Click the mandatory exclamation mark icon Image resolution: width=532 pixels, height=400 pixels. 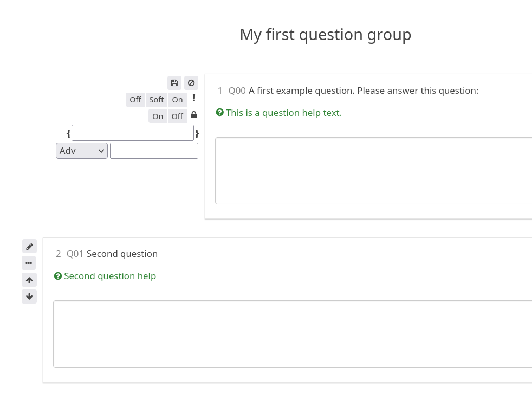click(x=194, y=99)
